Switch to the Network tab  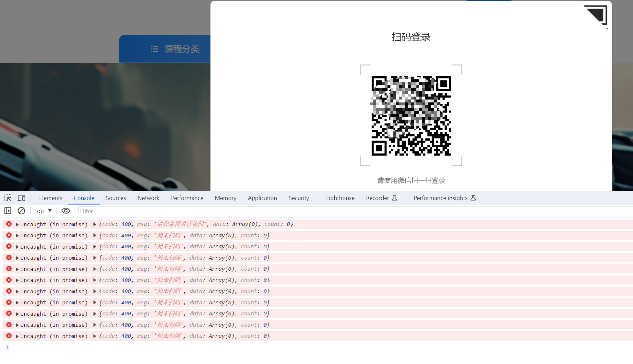coord(149,198)
